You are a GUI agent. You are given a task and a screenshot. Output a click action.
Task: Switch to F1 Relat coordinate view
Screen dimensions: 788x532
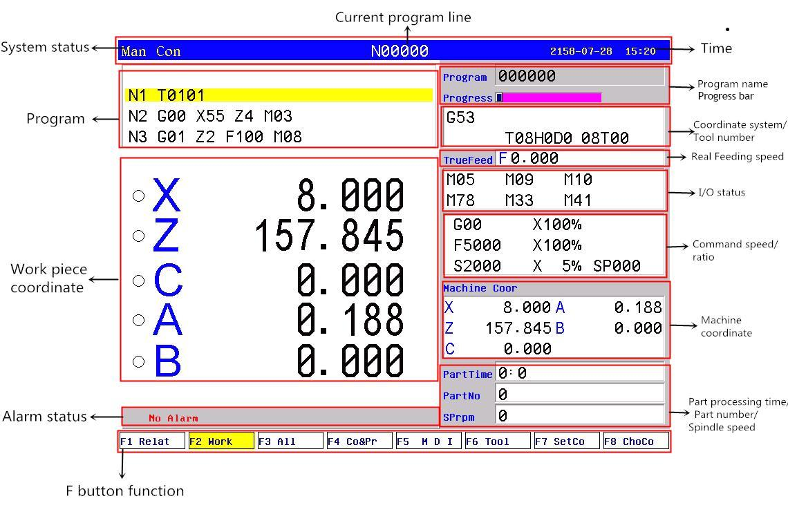pyautogui.click(x=152, y=441)
